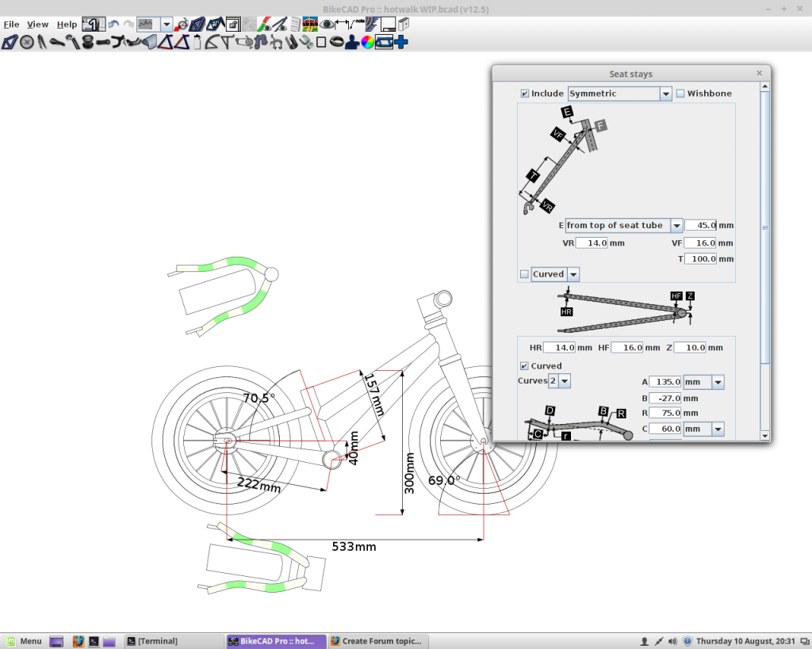Click the undo arrow icon

pos(113,25)
